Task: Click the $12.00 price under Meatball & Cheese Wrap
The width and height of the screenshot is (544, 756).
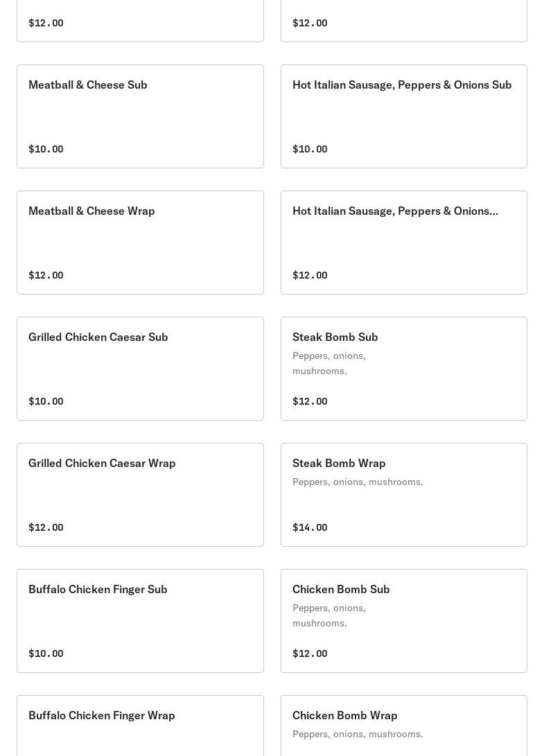Action: (46, 275)
